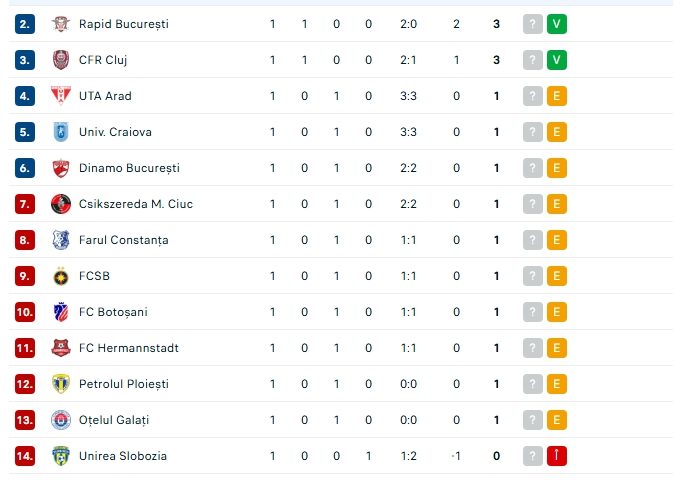Screen dimensions: 682x480
Task: Open Rapid București club crest icon
Action: tap(61, 24)
